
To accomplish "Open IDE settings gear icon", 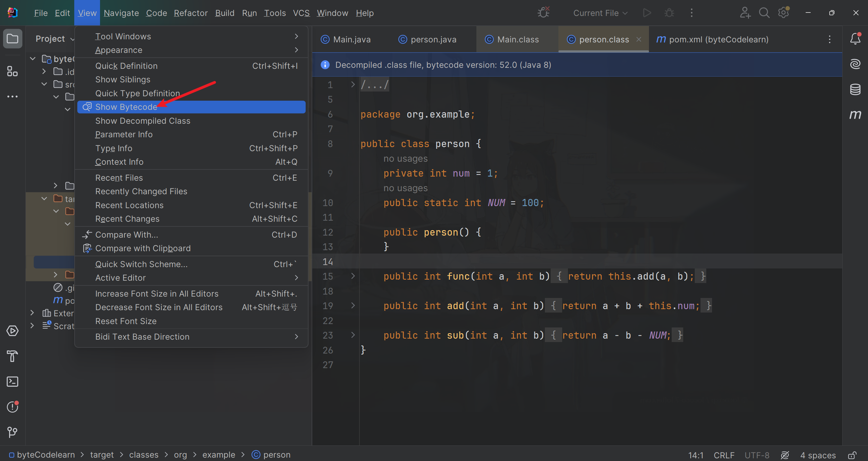I will (784, 13).
